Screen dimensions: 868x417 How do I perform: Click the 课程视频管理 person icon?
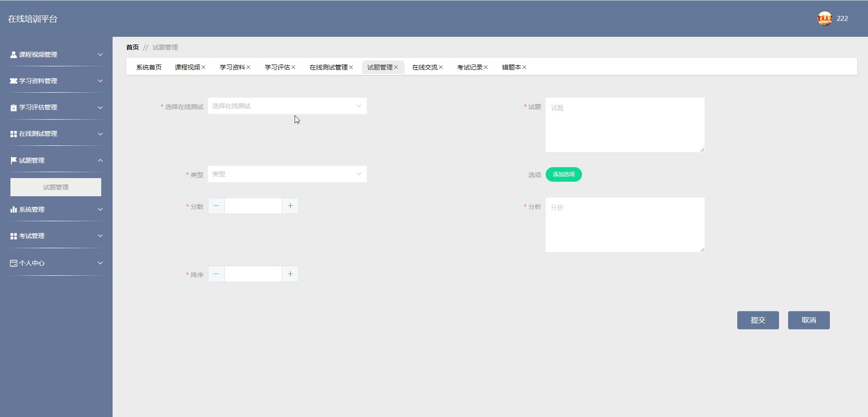pyautogui.click(x=14, y=55)
